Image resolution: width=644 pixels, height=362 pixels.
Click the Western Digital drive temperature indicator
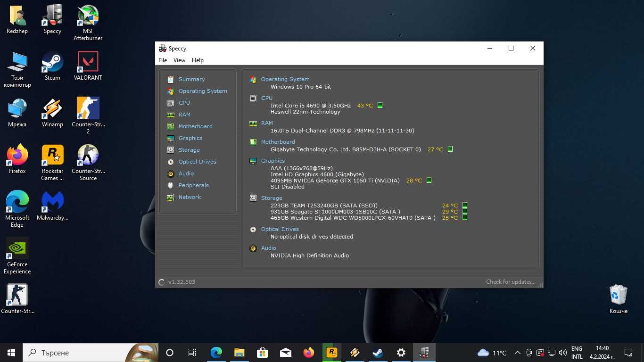pos(465,218)
